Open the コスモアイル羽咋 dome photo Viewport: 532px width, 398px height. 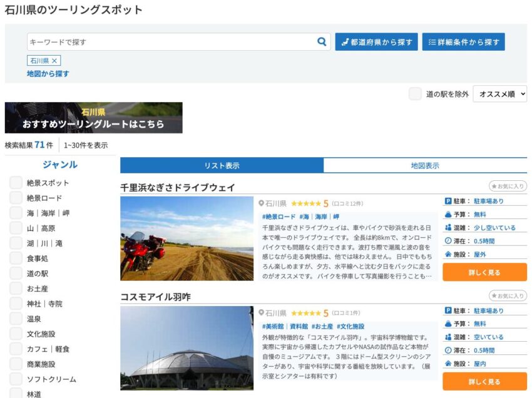[187, 348]
